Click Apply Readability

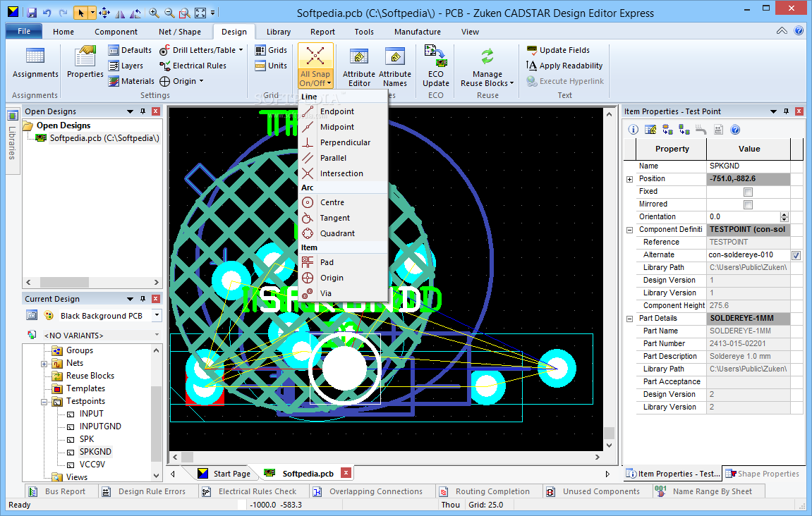pyautogui.click(x=564, y=66)
